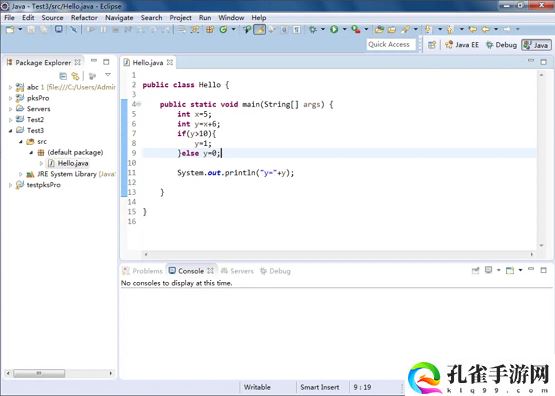The image size is (555, 396).
Task: Collapse the src folder node
Action: [x=21, y=142]
